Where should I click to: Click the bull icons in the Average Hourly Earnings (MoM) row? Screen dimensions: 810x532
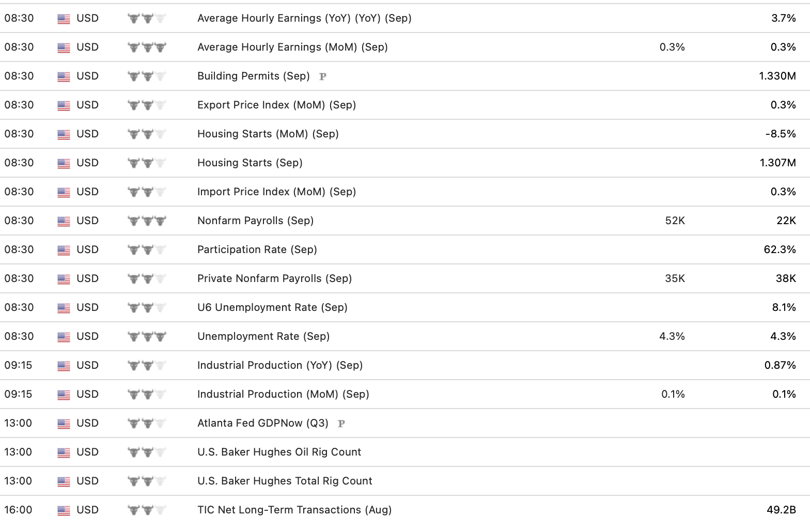click(147, 48)
